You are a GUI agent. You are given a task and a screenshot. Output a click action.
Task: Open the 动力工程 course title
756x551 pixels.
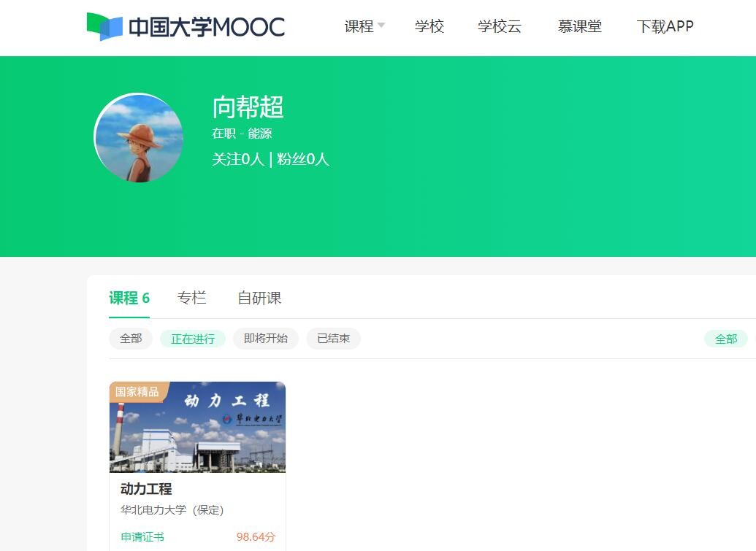[146, 489]
